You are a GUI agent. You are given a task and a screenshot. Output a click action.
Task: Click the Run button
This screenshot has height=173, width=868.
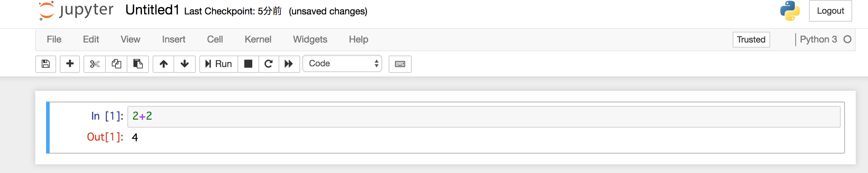click(x=219, y=64)
